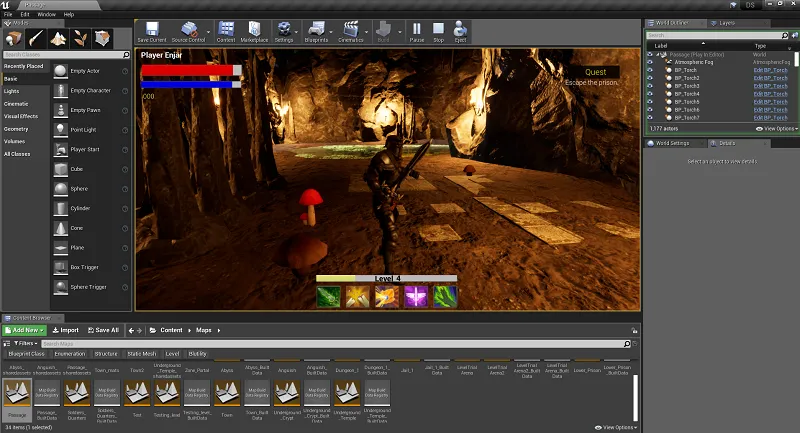This screenshot has width=800, height=433.
Task: Toggle visibility of BP_Torch5
Action: point(649,101)
